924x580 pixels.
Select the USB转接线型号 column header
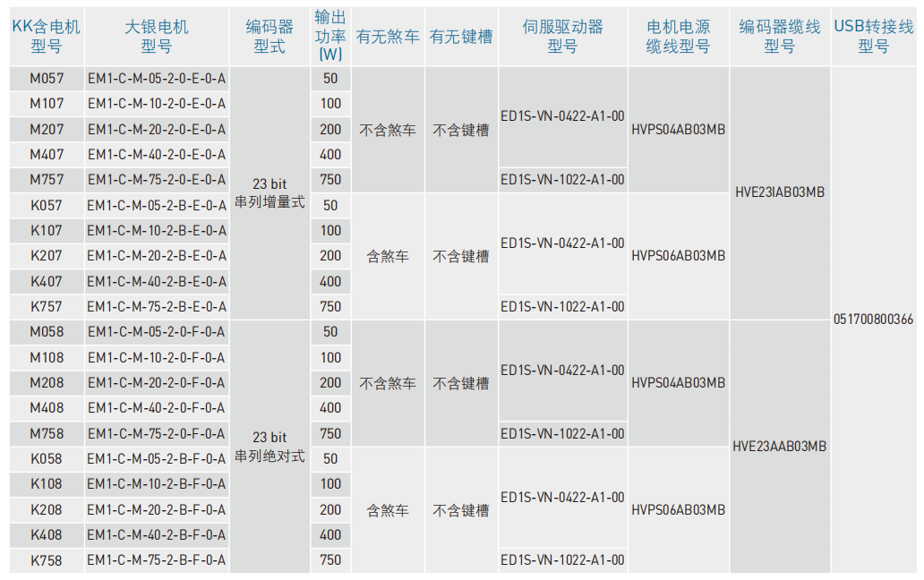873,36
